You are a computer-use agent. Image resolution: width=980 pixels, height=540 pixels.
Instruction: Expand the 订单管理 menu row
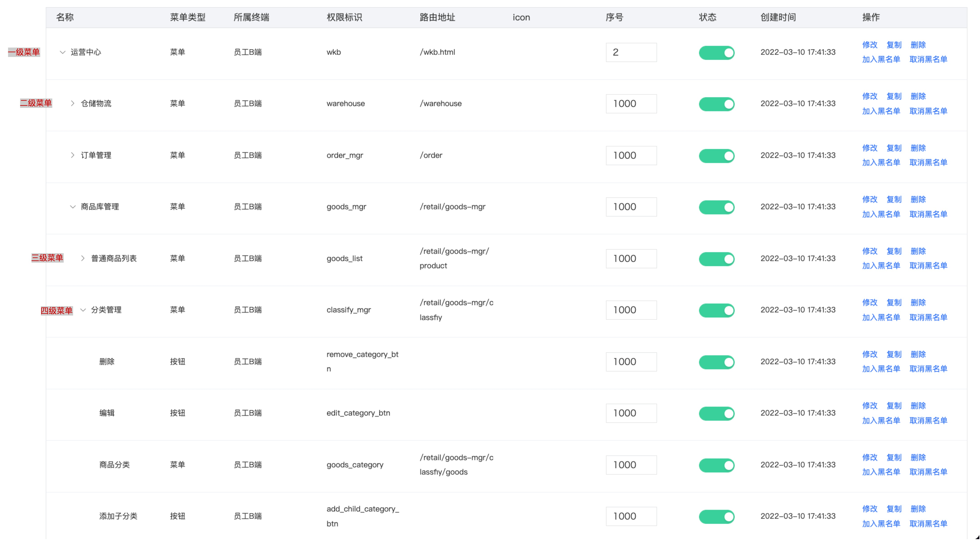tap(72, 155)
